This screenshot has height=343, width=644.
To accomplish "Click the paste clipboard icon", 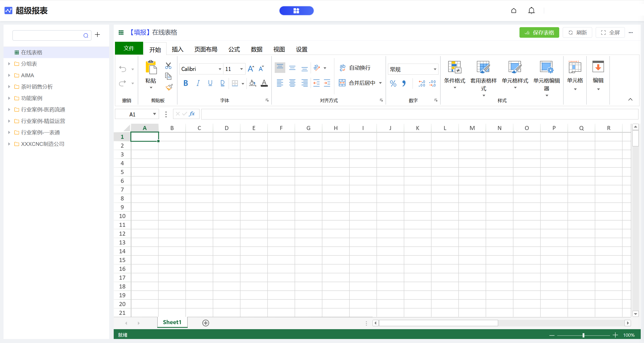I will 151,67.
